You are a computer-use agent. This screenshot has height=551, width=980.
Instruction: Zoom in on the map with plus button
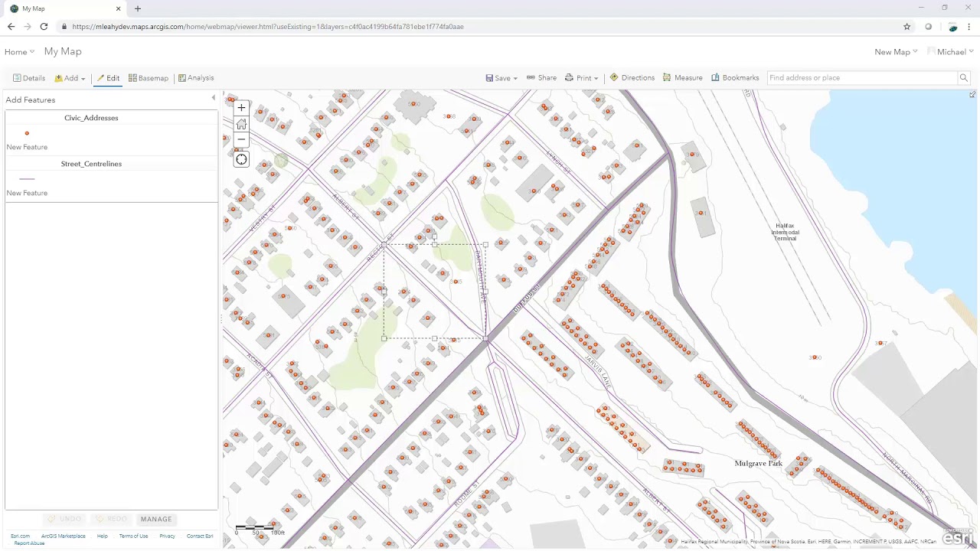[241, 108]
